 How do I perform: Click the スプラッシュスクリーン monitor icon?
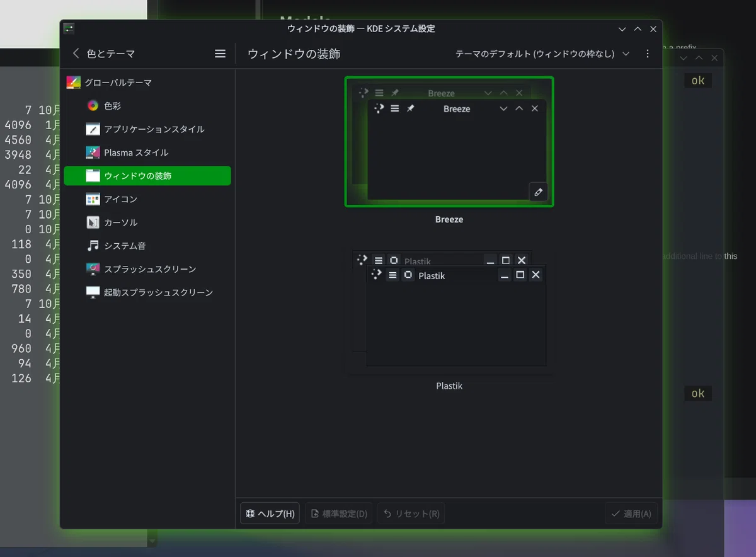(x=93, y=269)
